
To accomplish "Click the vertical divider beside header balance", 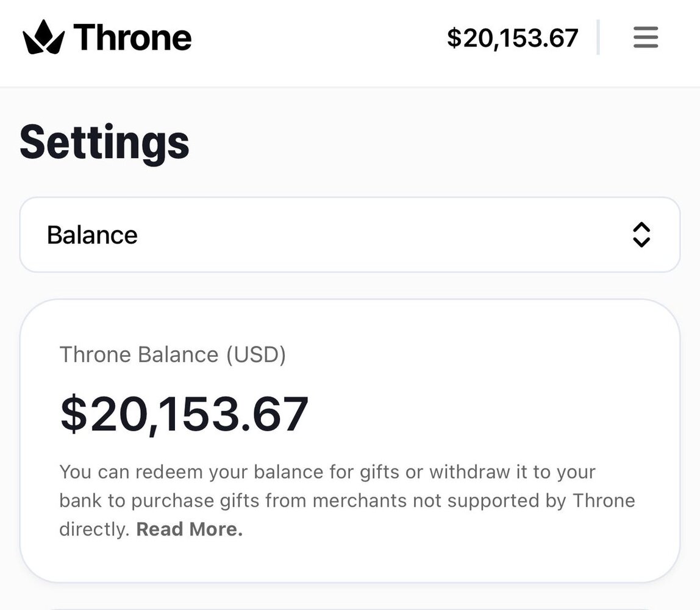I will point(598,37).
